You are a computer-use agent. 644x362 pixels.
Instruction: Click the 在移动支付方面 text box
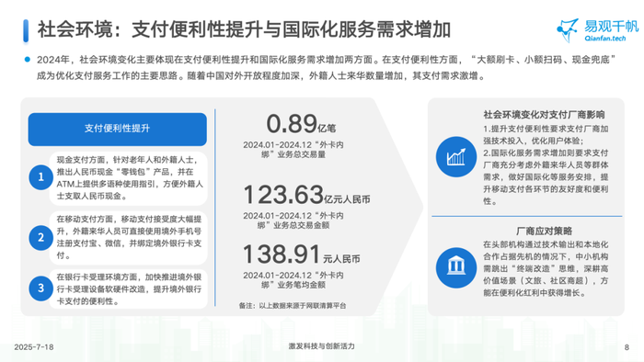[128, 237]
